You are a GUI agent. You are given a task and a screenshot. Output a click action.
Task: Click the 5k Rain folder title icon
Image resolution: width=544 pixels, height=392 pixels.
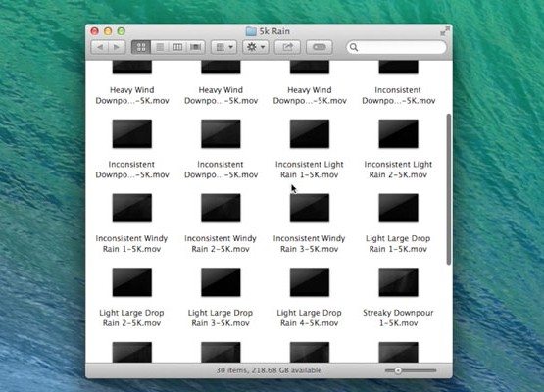pos(251,31)
